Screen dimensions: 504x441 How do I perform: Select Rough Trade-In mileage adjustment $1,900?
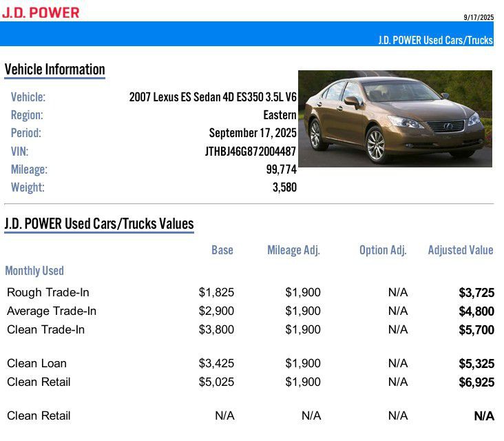pos(303,292)
